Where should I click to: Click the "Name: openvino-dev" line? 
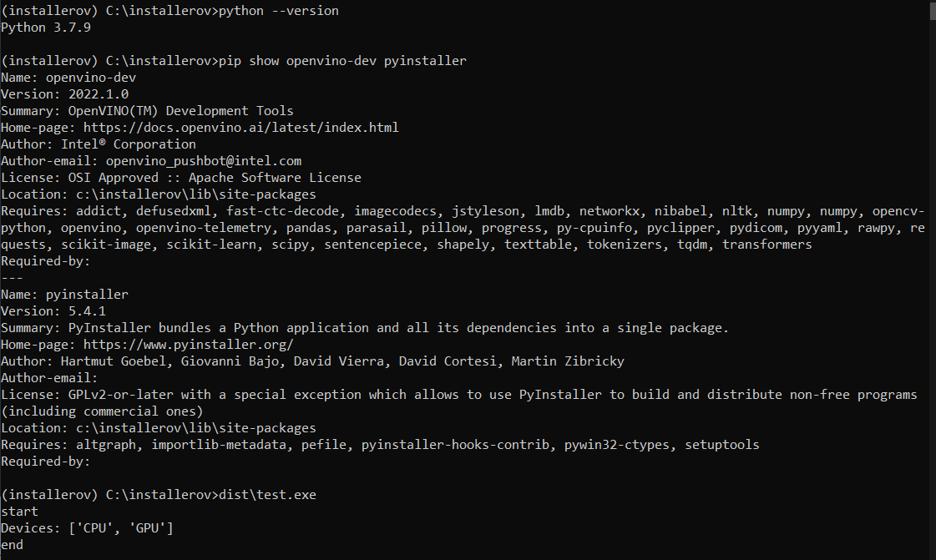68,78
